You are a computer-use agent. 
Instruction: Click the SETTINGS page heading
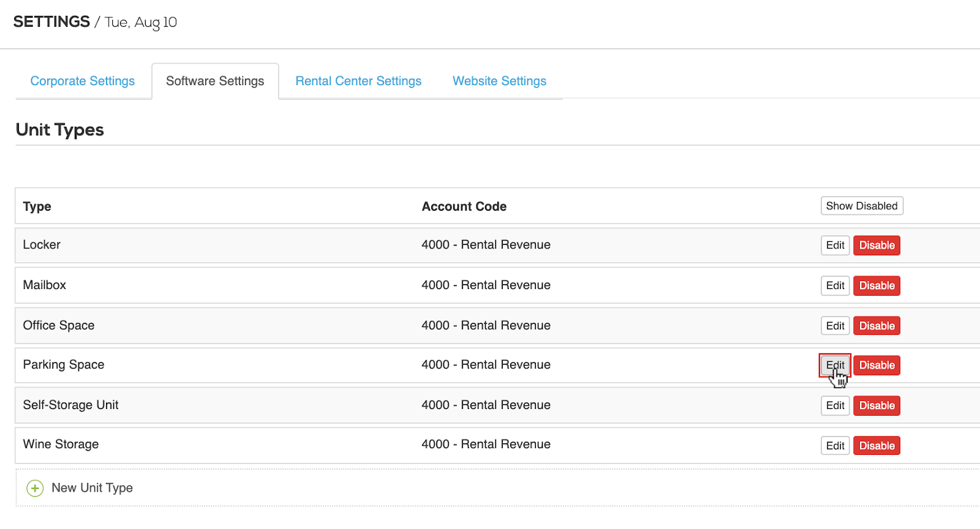coord(51,22)
